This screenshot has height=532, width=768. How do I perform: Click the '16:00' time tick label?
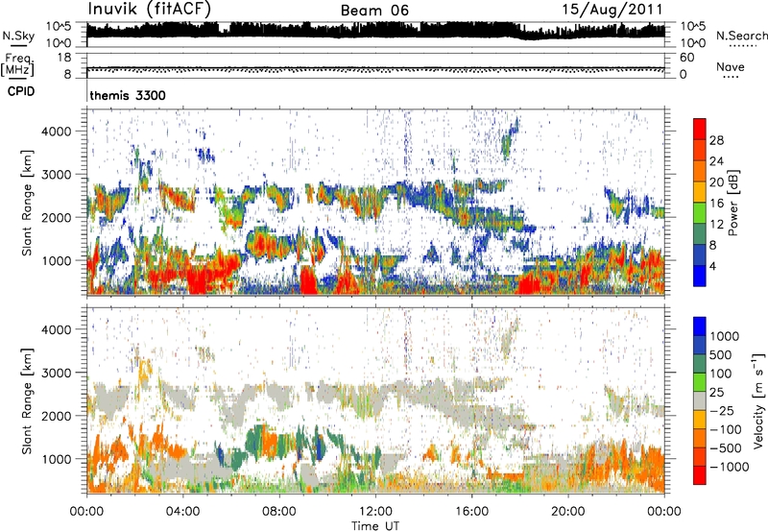[471, 512]
